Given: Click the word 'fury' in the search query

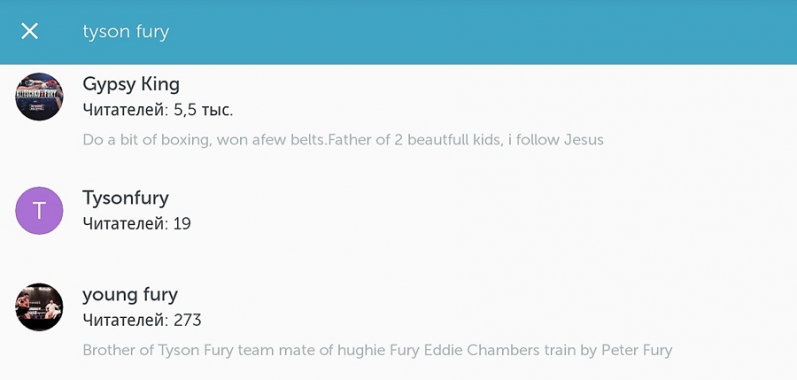Looking at the screenshot, I should point(152,32).
